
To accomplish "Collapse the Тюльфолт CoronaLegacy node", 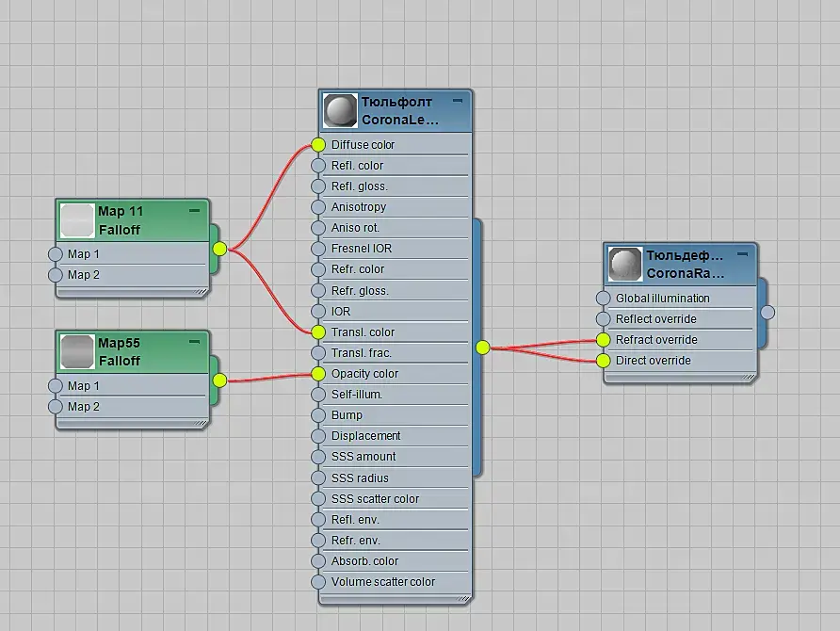I will (x=458, y=100).
